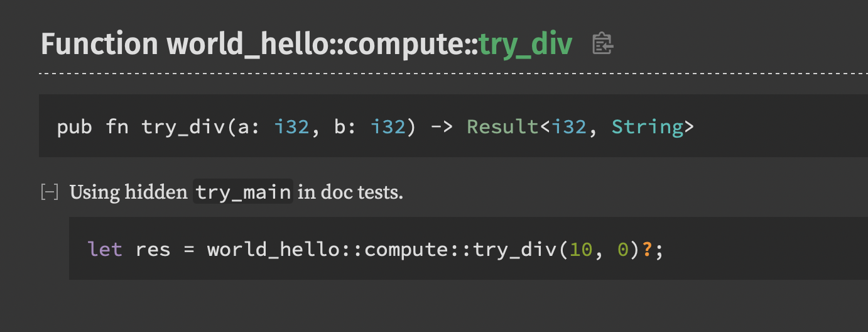The height and width of the screenshot is (332, 868).
Task: Click the word Function in the heading
Action: [99, 43]
